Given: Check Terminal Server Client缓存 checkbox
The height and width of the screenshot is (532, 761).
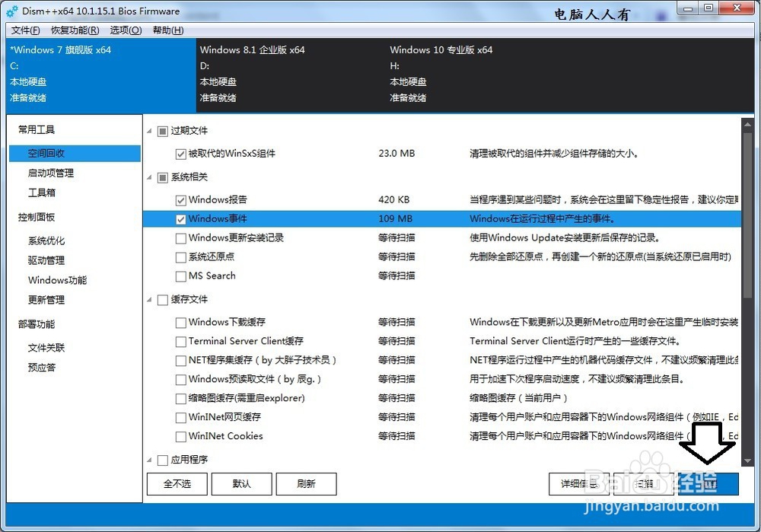Looking at the screenshot, I should 180,341.
